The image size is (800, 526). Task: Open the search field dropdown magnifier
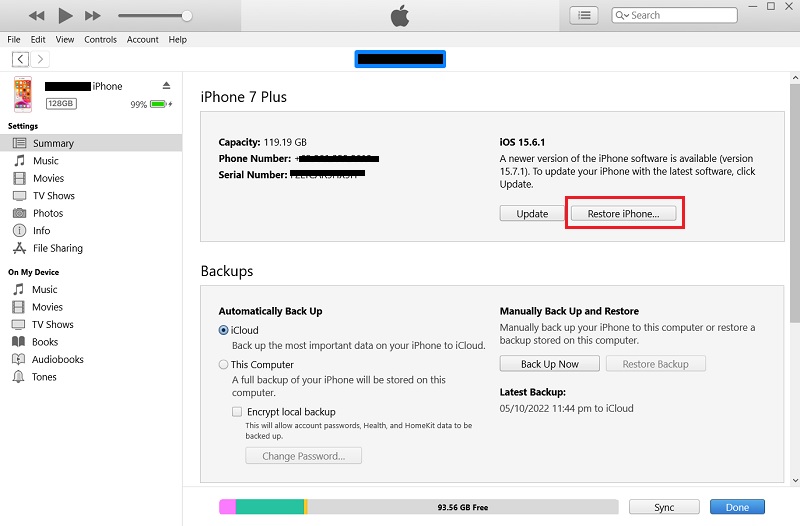click(x=623, y=15)
